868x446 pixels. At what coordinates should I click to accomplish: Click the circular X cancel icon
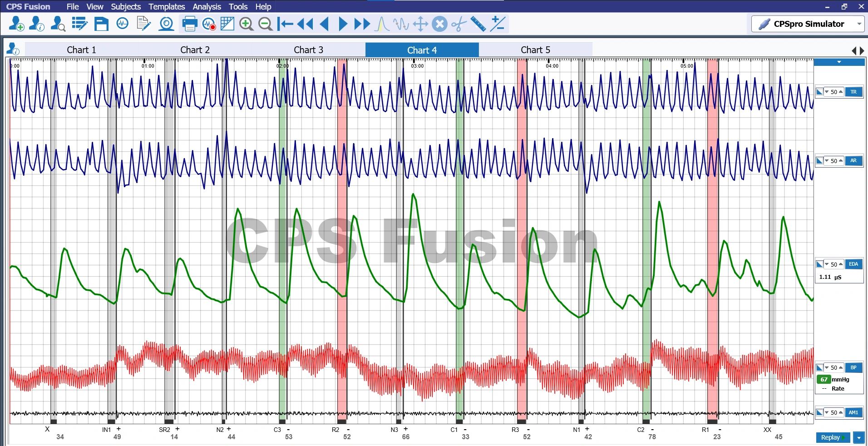[x=439, y=24]
